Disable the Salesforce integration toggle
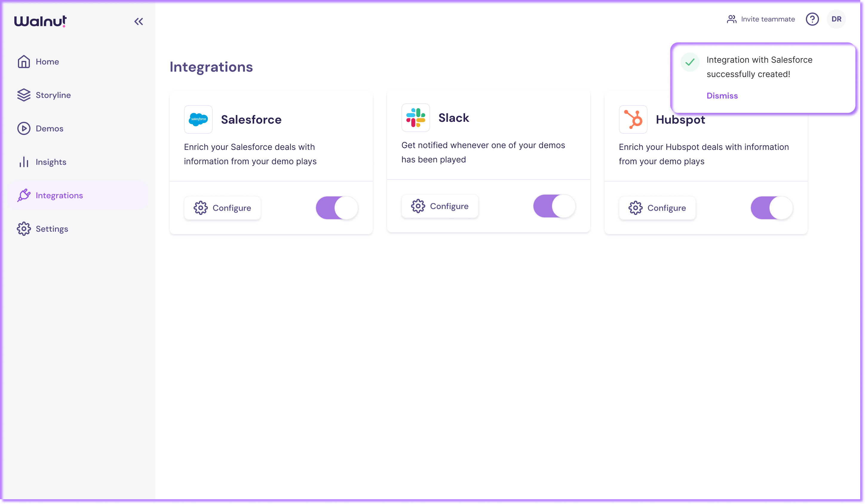Viewport: 865px width, 504px height. pos(337,208)
